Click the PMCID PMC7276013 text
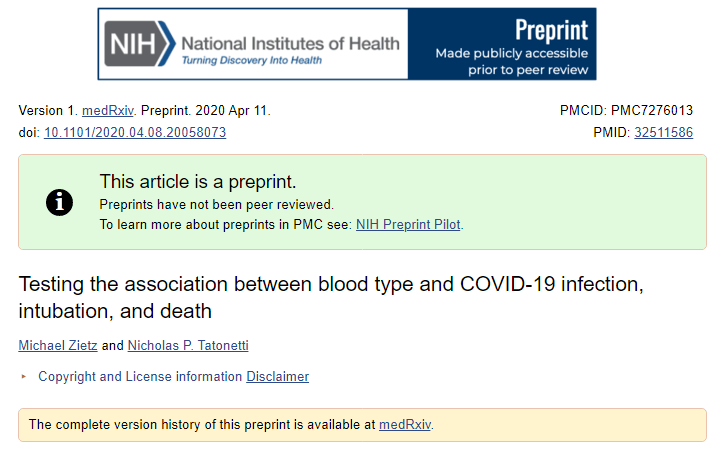This screenshot has width=725, height=455. click(x=626, y=111)
